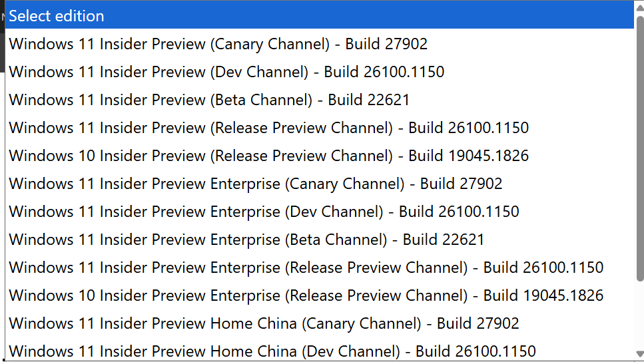Click 'Home China' text in Canary Channel row
The width and height of the screenshot is (644, 362).
click(254, 323)
